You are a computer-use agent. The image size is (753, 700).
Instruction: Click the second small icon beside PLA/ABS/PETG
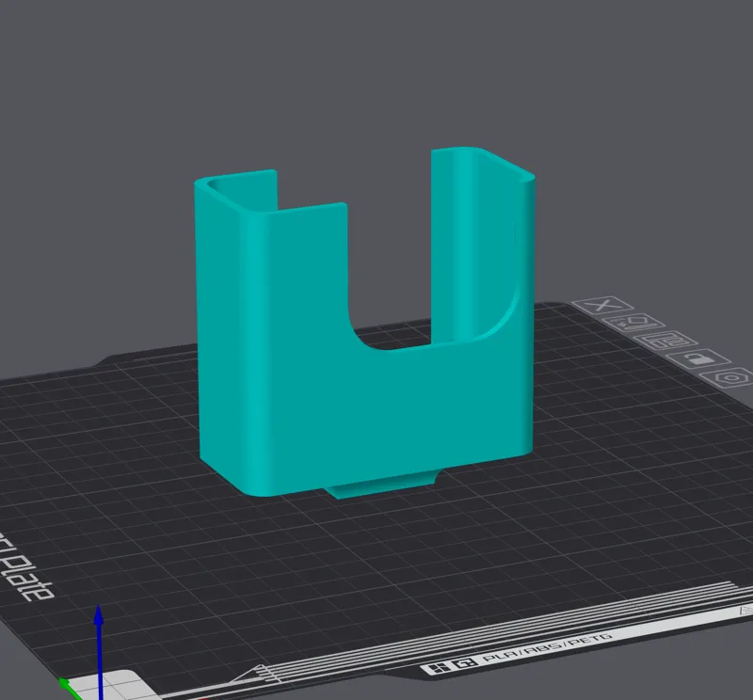click(x=465, y=663)
